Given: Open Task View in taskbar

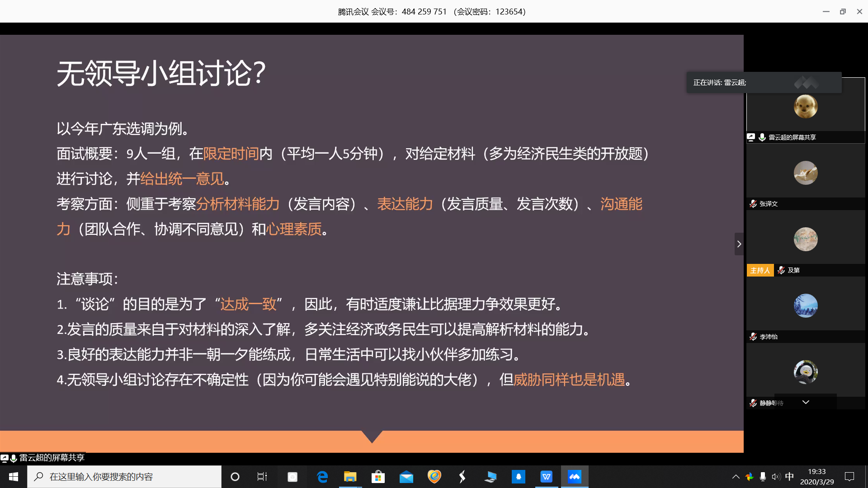Looking at the screenshot, I should (262, 477).
